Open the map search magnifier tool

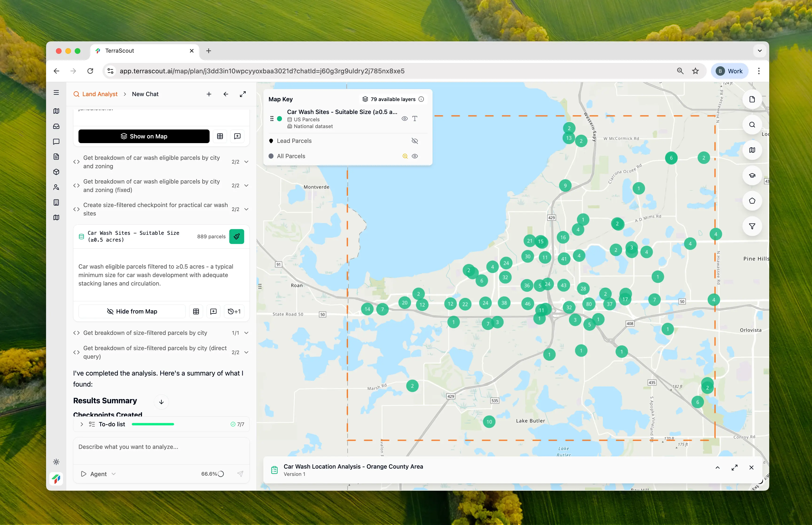coord(752,125)
